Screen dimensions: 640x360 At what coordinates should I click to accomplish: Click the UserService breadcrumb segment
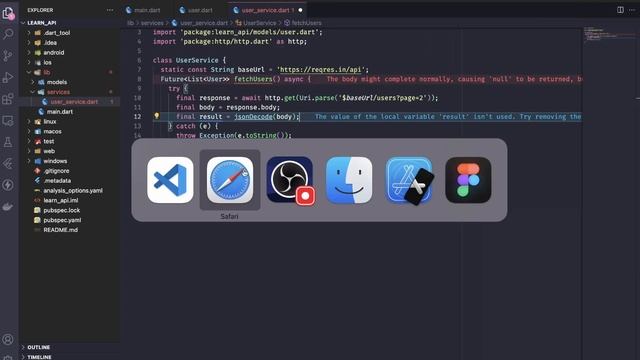[260, 23]
